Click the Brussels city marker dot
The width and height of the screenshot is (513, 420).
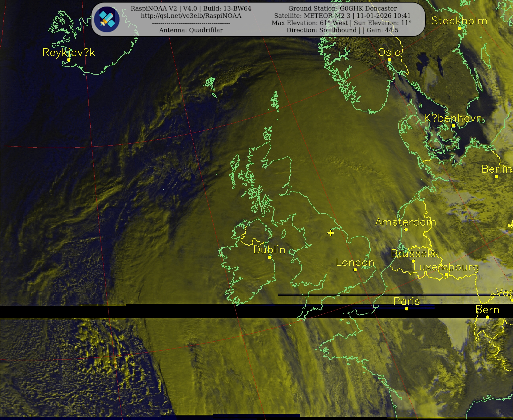click(413, 261)
